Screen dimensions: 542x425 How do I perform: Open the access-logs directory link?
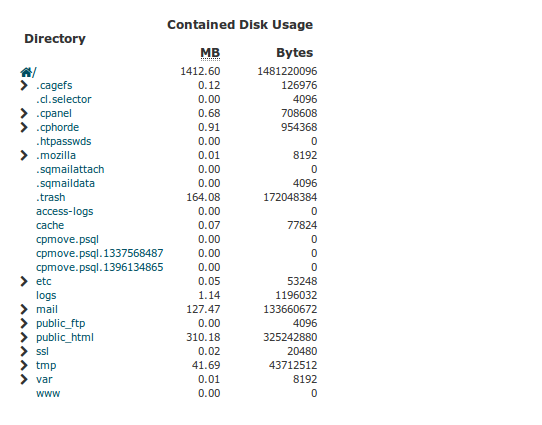[x=65, y=211]
